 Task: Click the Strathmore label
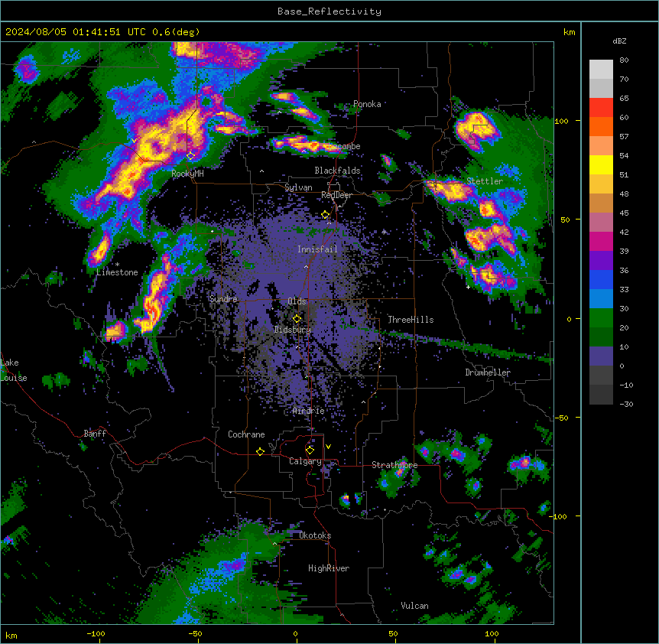[x=394, y=465]
